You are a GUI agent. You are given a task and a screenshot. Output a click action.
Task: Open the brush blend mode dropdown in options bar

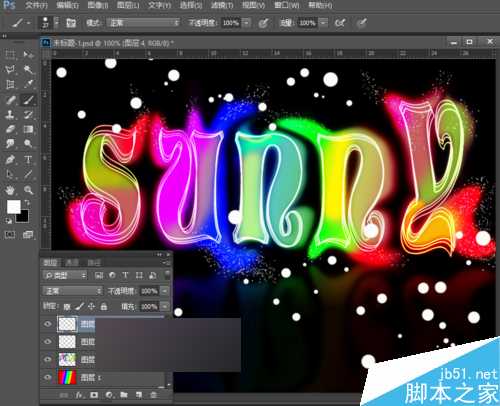tap(143, 23)
